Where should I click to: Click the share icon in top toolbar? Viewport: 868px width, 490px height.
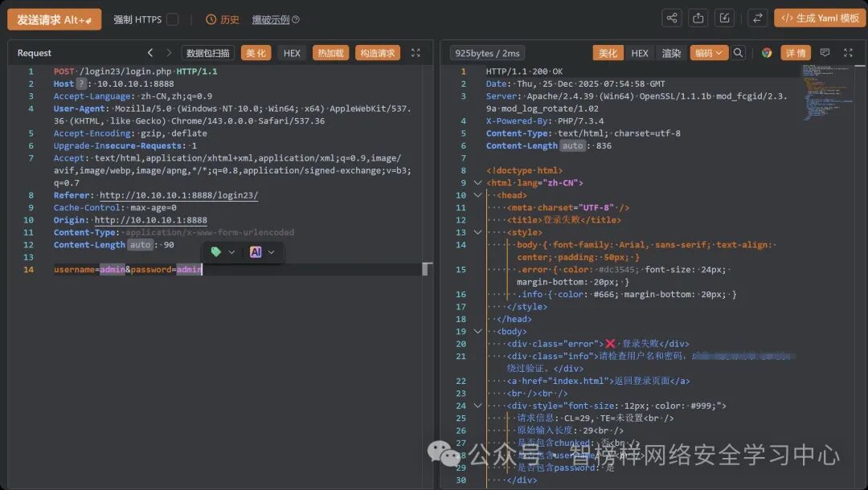tap(671, 18)
